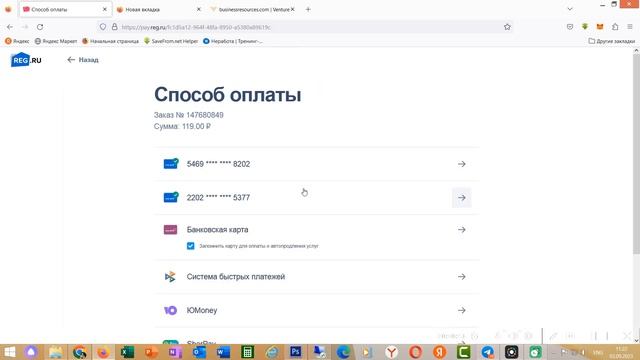
Task: Open the Яндекс Маркет bookmark
Action: click(x=56, y=41)
